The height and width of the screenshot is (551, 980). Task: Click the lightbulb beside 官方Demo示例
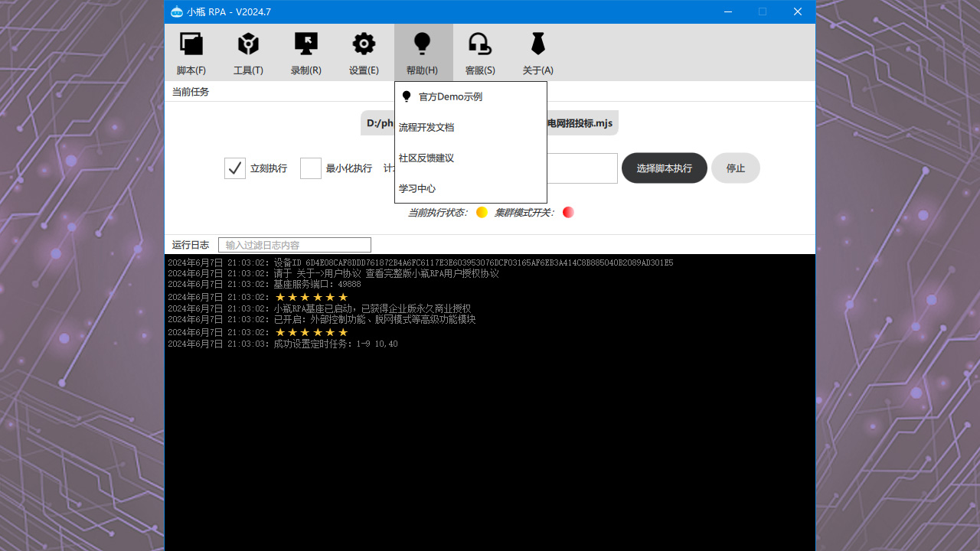[x=406, y=96]
